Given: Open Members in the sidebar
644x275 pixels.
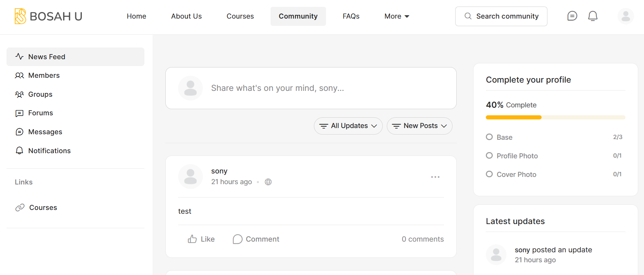Looking at the screenshot, I should [x=44, y=75].
